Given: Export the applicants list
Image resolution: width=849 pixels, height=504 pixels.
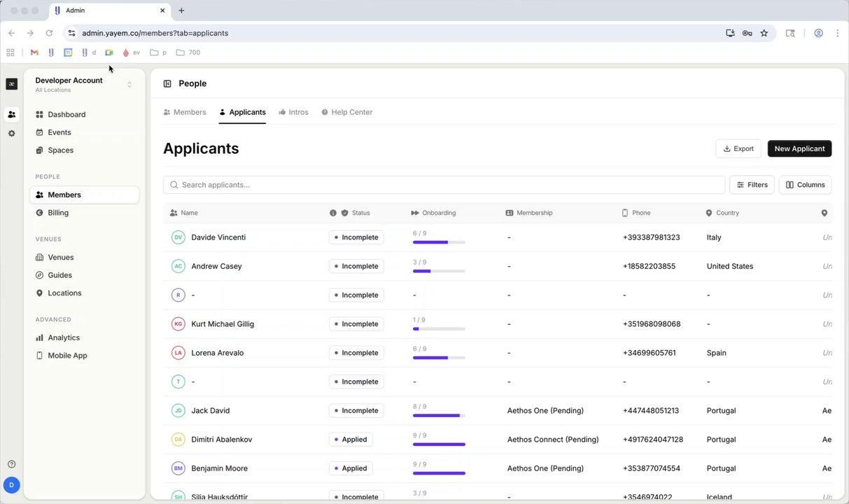Looking at the screenshot, I should pos(738,148).
